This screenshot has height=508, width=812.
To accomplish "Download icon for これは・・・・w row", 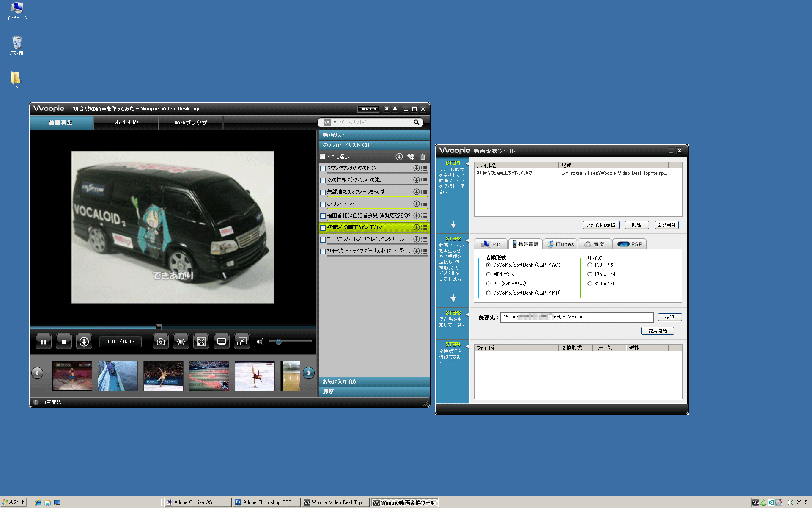I will pos(416,204).
